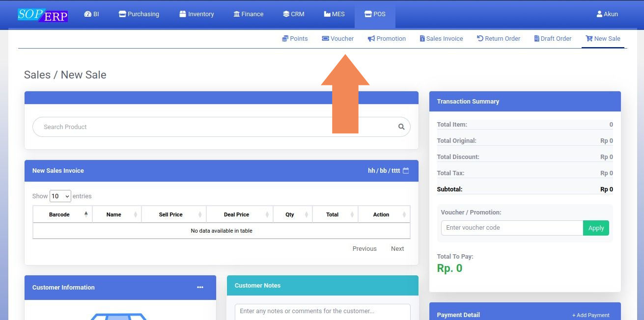The image size is (644, 320).
Task: Open the Akun user menu
Action: (607, 14)
